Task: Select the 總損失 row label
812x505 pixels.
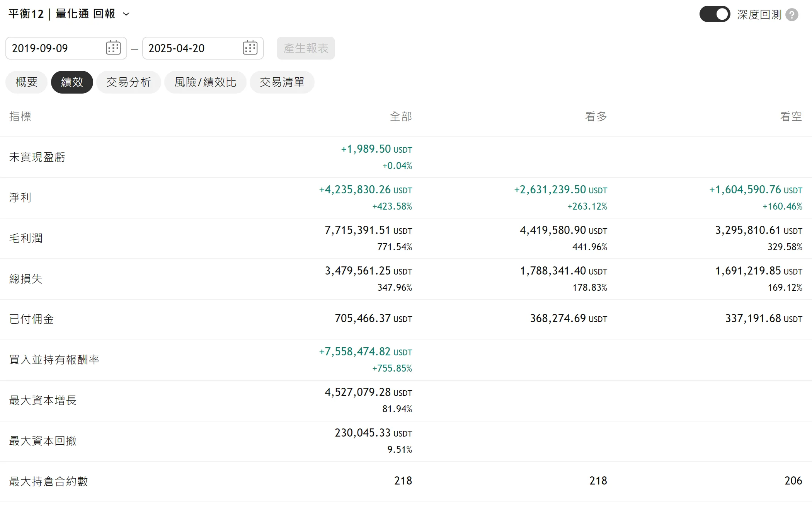Action: (x=26, y=279)
